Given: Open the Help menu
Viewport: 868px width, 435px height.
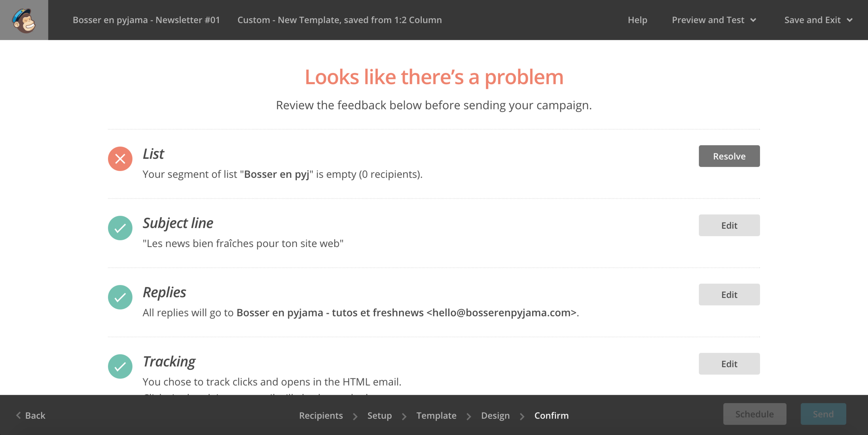Looking at the screenshot, I should (x=637, y=20).
